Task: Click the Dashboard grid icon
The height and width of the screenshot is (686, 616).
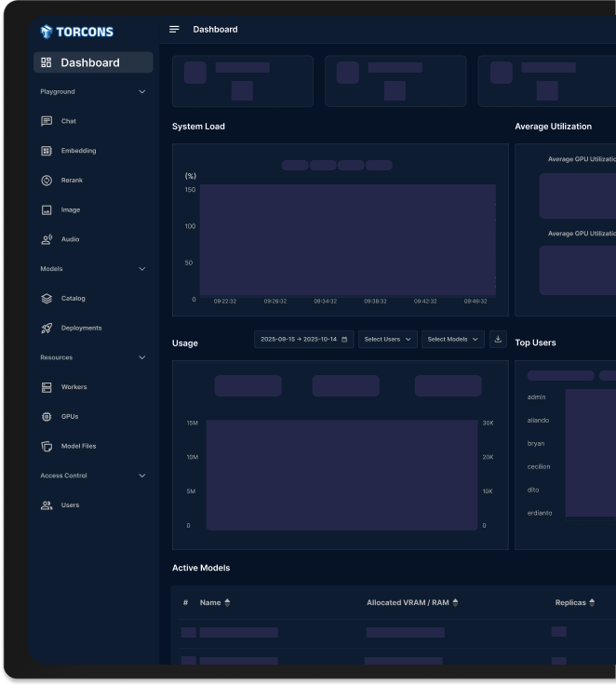Action: click(47, 62)
